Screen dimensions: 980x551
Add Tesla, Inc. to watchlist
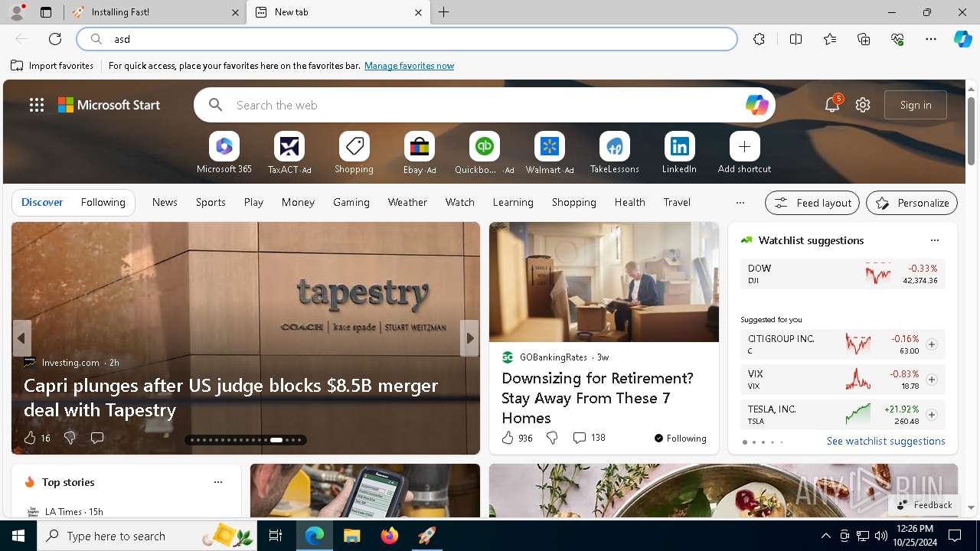pyautogui.click(x=932, y=415)
